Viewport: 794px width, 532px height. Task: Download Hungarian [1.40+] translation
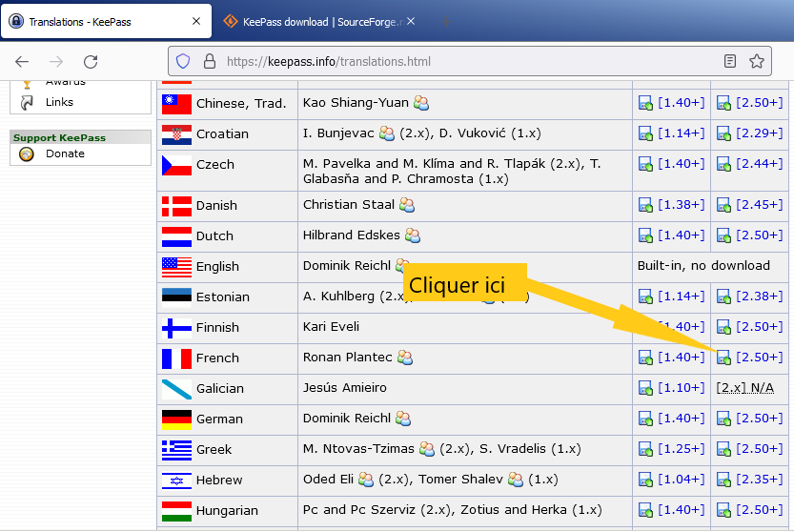point(682,510)
